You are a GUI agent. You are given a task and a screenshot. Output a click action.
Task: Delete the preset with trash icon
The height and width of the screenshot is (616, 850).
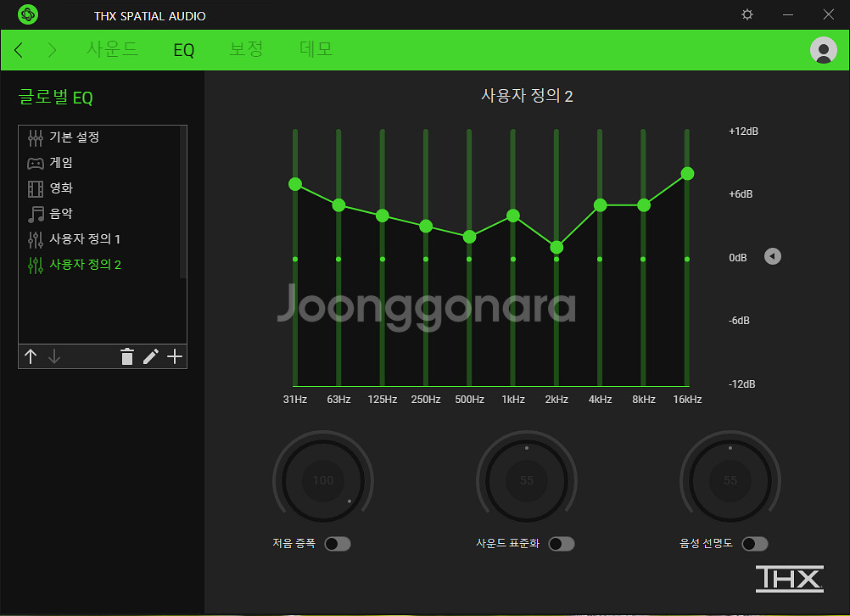point(127,356)
